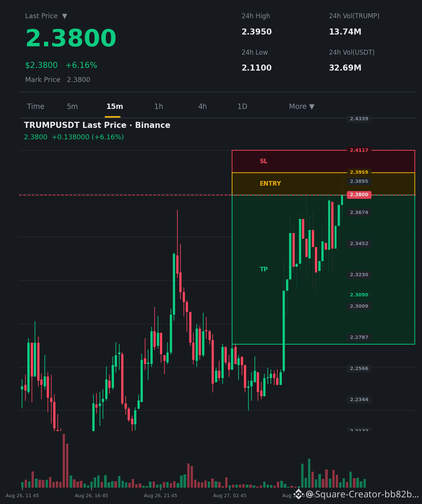Click the Aug 26, 21:45 time label
The width and height of the screenshot is (422, 504).
pyautogui.click(x=161, y=496)
